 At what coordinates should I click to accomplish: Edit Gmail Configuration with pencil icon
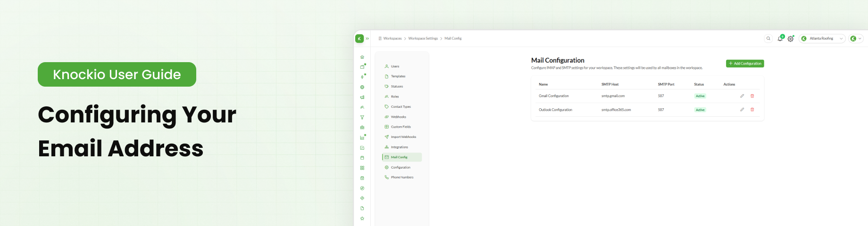[x=742, y=96]
